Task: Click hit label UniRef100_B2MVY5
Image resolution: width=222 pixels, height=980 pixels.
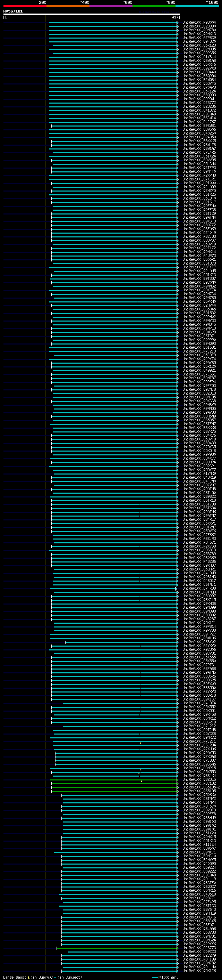Action: click(199, 860)
